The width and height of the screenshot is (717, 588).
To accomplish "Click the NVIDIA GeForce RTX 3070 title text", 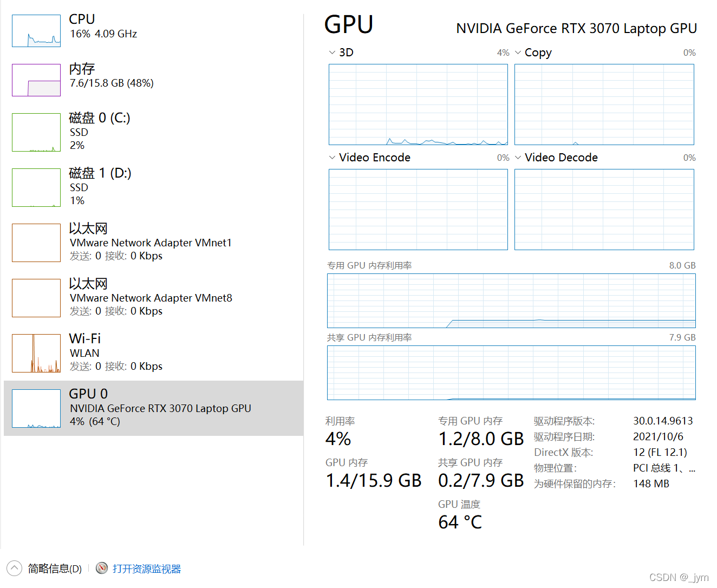I will point(576,28).
